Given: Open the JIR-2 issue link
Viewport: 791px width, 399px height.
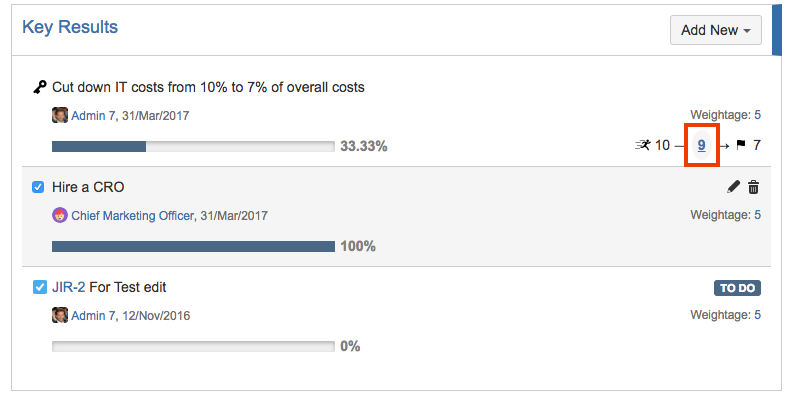Looking at the screenshot, I should [x=69, y=287].
